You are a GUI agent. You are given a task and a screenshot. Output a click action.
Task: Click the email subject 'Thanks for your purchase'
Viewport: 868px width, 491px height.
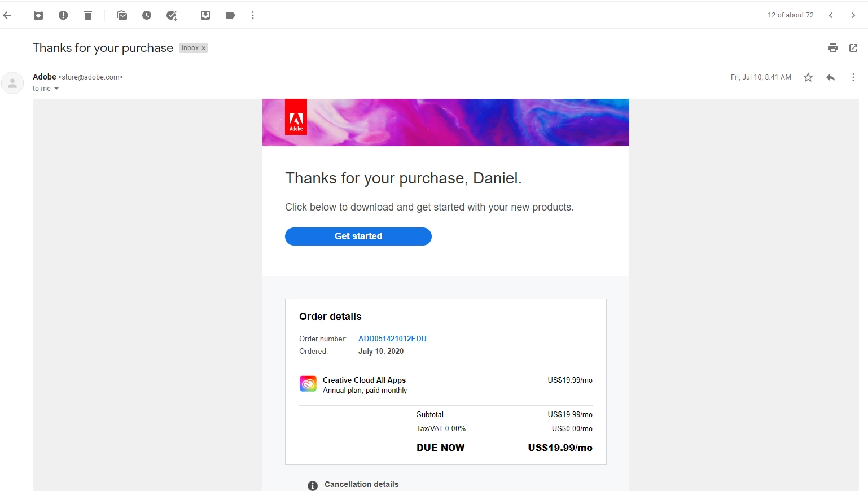click(x=103, y=48)
